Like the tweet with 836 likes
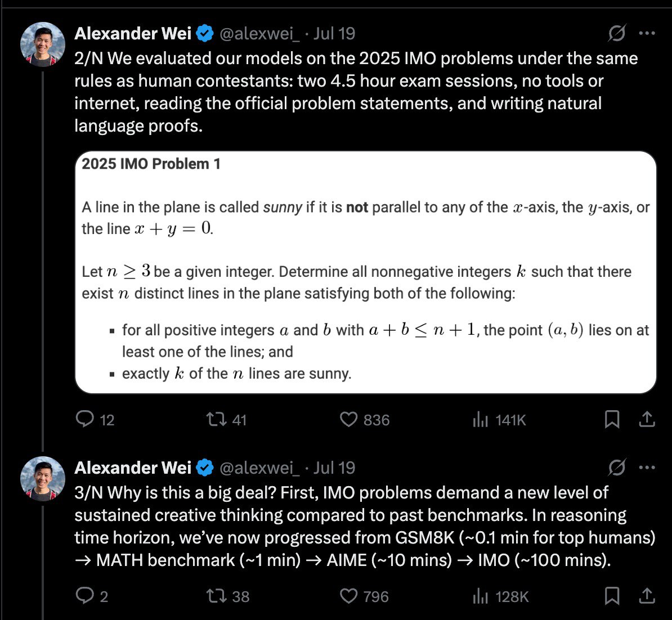The height and width of the screenshot is (620, 672). 349,420
